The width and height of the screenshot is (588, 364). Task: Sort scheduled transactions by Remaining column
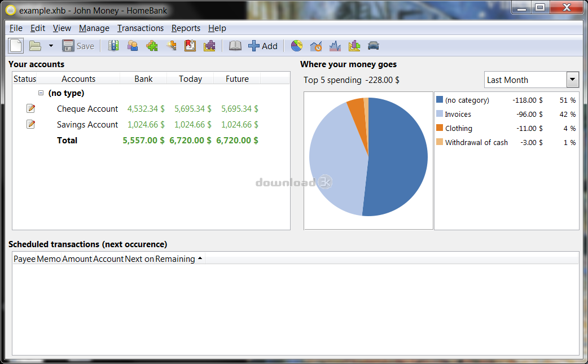click(x=179, y=258)
